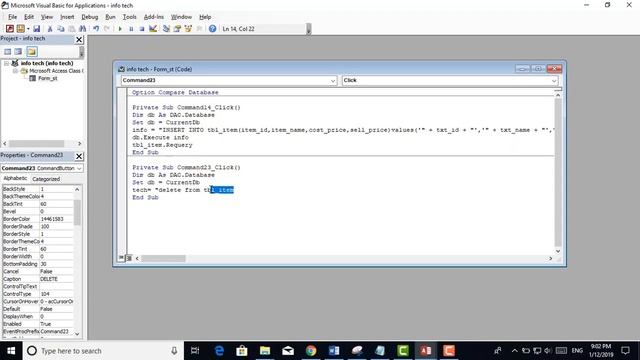The width and height of the screenshot is (640, 360).
Task: Open the Project Explorer toolbar icon
Action: click(166, 29)
